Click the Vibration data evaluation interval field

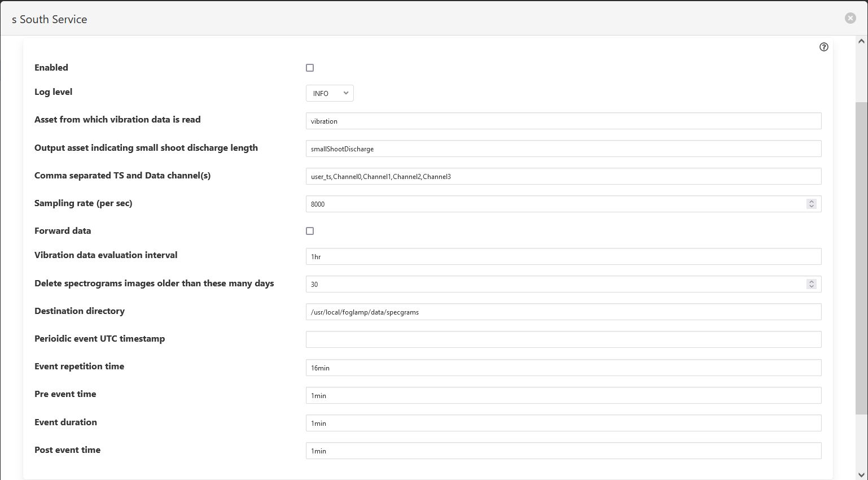point(563,256)
